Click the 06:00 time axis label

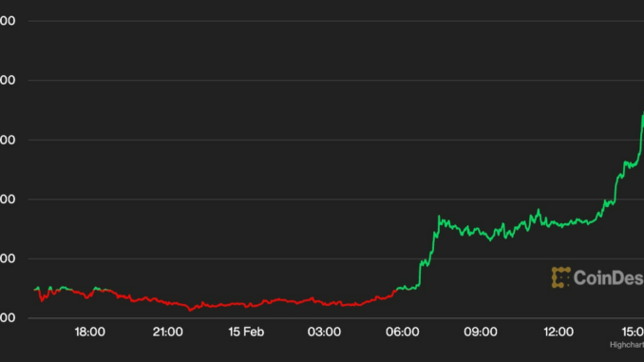click(x=403, y=332)
